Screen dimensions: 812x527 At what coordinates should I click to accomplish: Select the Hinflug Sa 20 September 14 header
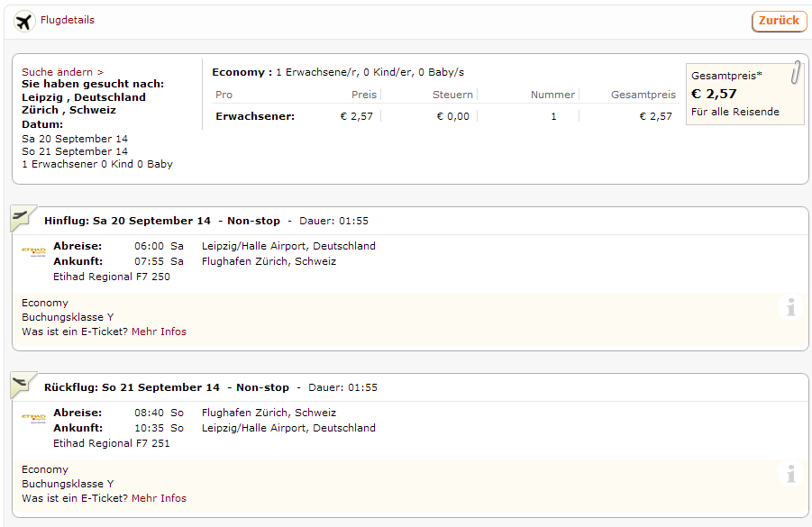[127, 221]
